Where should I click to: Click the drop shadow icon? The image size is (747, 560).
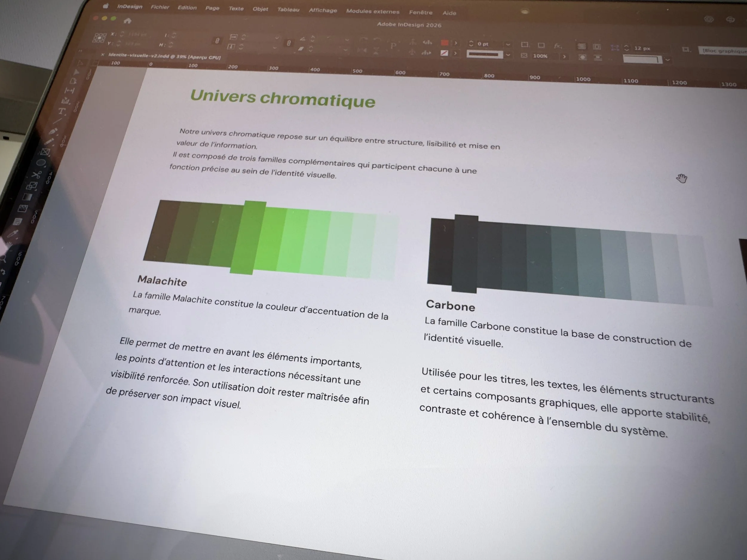[x=541, y=45]
